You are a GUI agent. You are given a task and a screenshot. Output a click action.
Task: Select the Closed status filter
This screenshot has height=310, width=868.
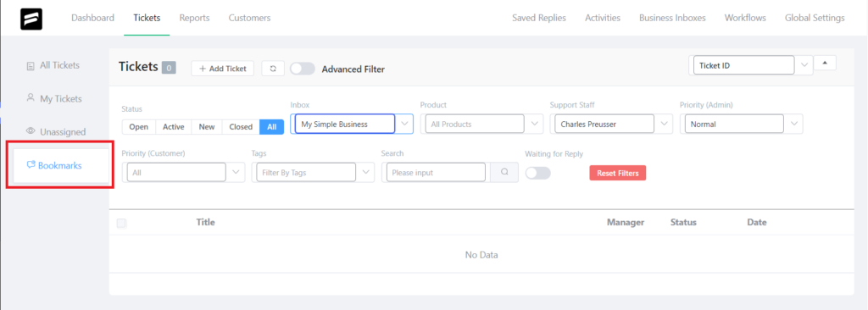(x=241, y=127)
